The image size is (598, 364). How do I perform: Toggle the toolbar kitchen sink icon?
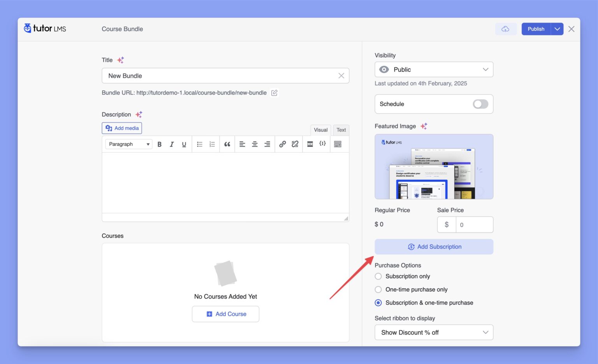coord(338,144)
